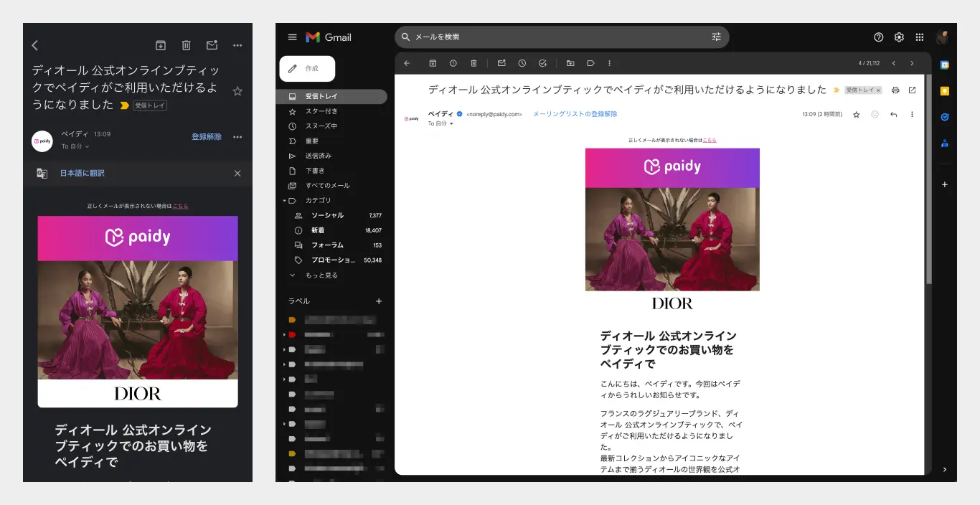This screenshot has height=505, width=980.
Task: Dismiss the translation bar
Action: 237,173
